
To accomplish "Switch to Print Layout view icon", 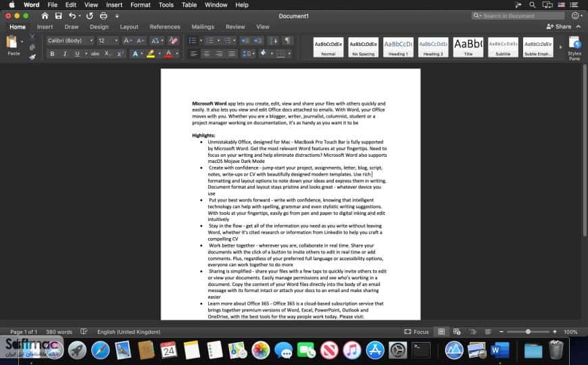I will (441, 332).
